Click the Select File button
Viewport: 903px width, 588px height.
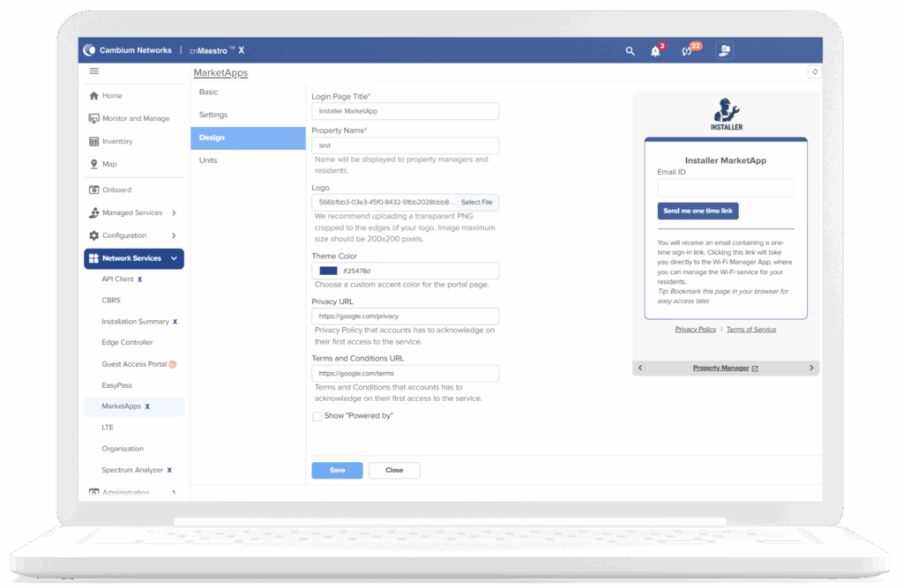[x=477, y=203]
